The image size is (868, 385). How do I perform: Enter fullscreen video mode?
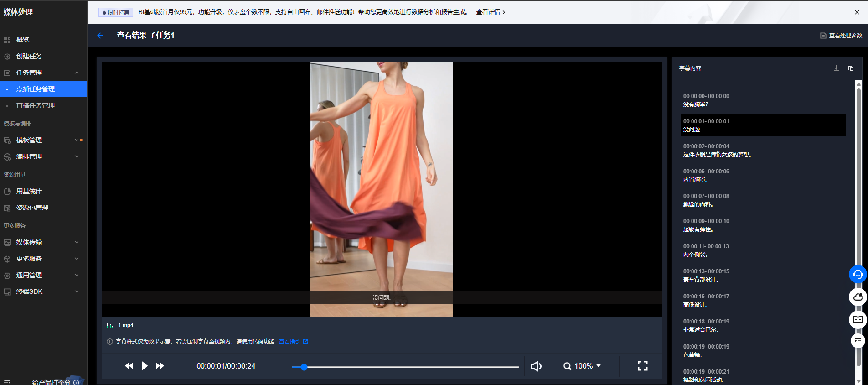pyautogui.click(x=642, y=366)
